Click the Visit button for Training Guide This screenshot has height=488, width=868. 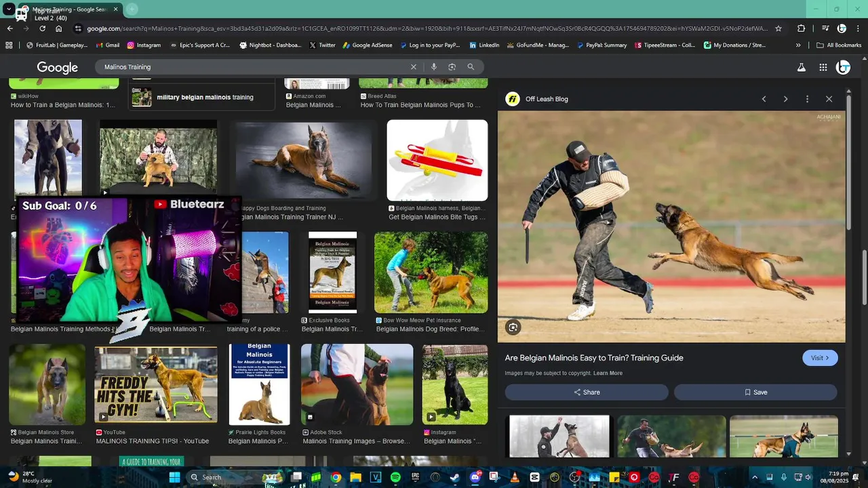pos(820,358)
